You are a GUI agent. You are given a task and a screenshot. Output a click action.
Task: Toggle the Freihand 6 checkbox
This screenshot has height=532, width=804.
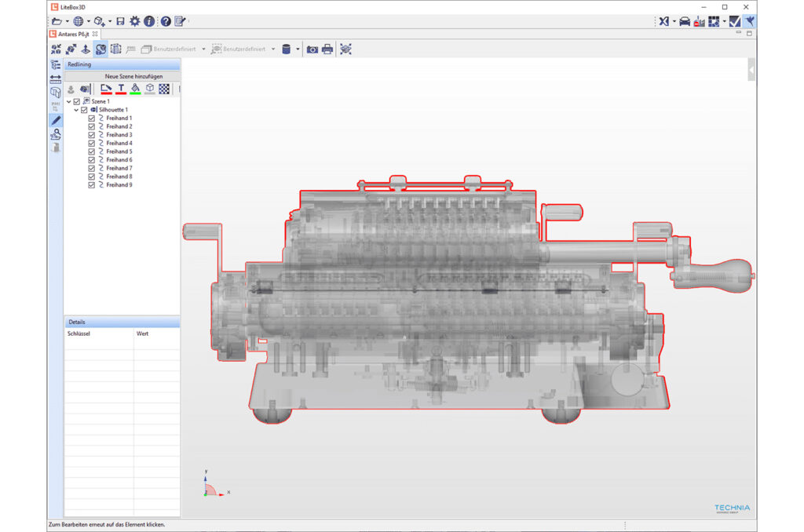[92, 160]
